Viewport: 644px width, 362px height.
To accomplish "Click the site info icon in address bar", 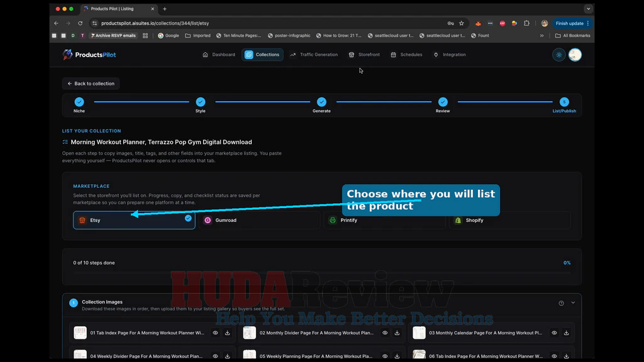I will click(x=95, y=23).
